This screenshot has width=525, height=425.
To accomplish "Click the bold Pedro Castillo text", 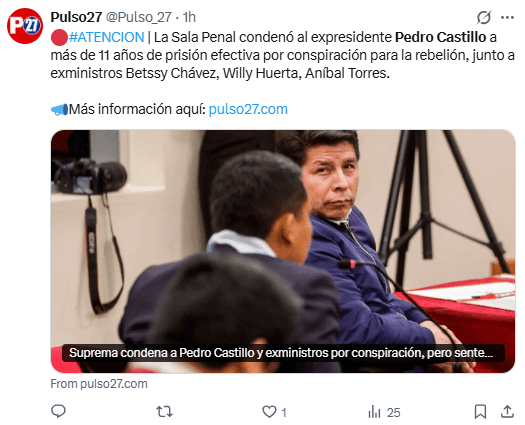I will pos(440,37).
